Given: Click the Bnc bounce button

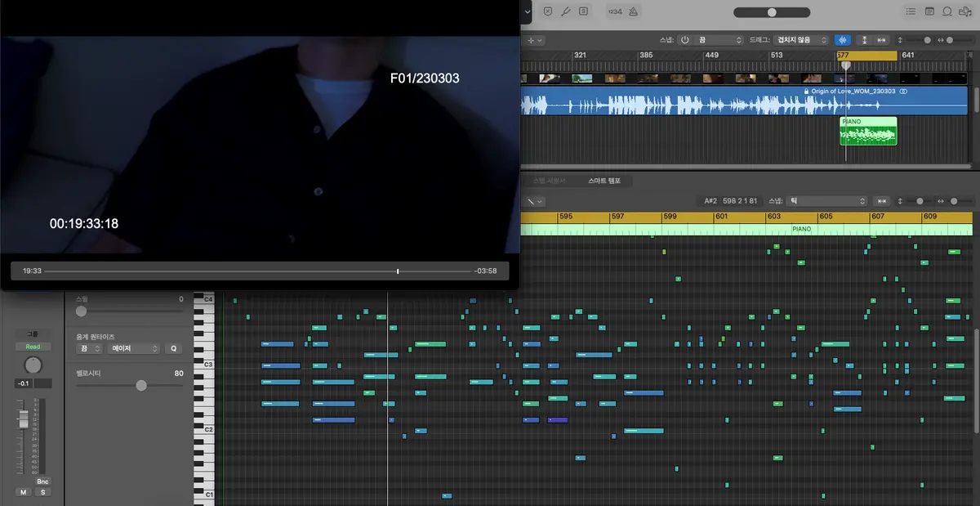Looking at the screenshot, I should (x=42, y=481).
